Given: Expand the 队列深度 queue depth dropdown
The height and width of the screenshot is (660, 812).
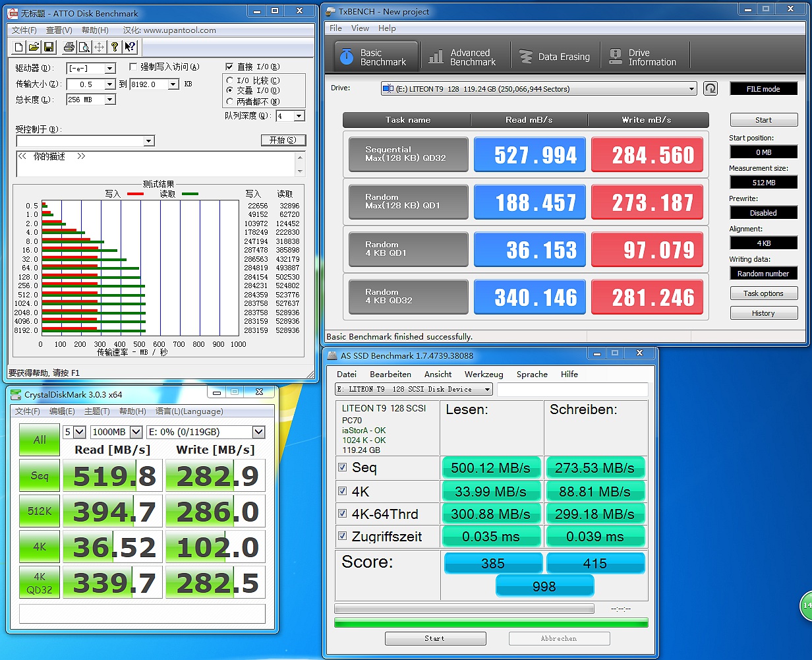Looking at the screenshot, I should pyautogui.click(x=299, y=116).
